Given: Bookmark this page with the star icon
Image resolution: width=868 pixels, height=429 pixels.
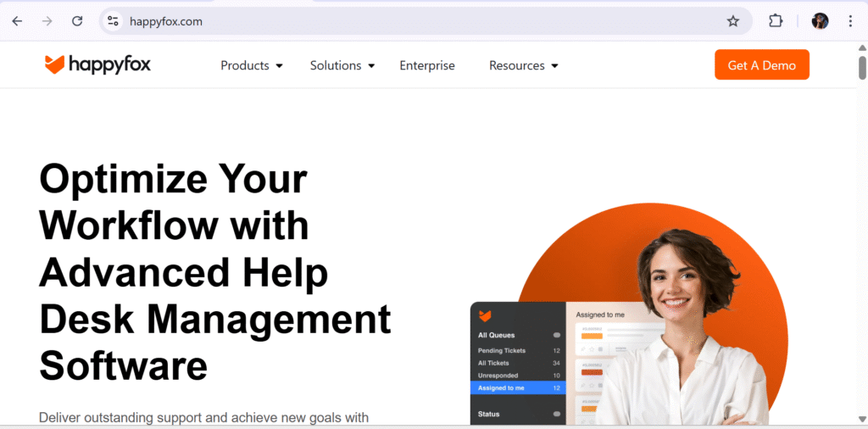Looking at the screenshot, I should pos(733,21).
